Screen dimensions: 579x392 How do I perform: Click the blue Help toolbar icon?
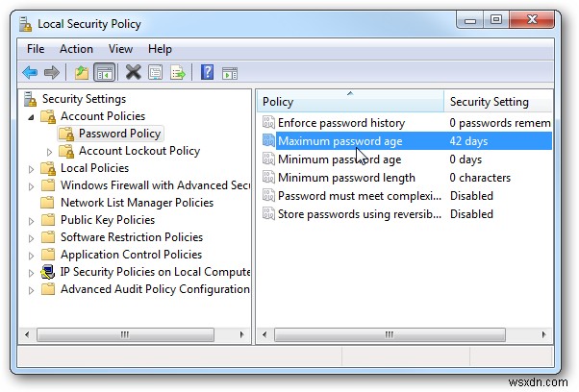tap(207, 72)
